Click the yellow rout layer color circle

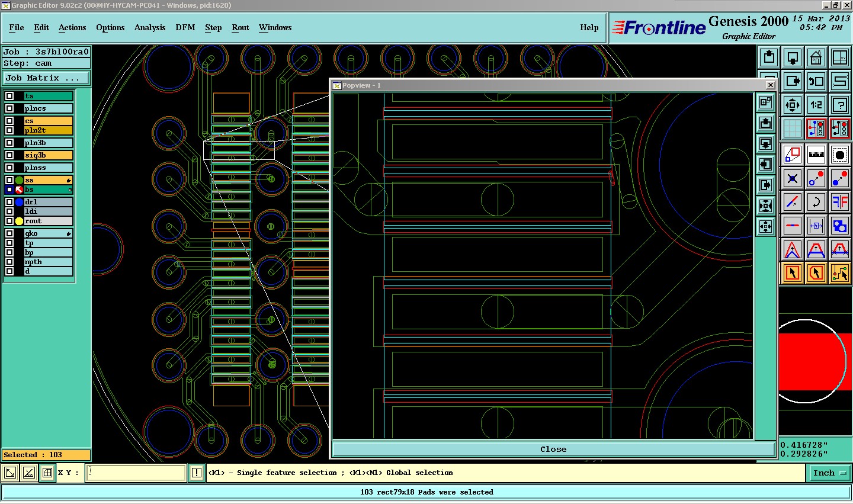point(20,221)
